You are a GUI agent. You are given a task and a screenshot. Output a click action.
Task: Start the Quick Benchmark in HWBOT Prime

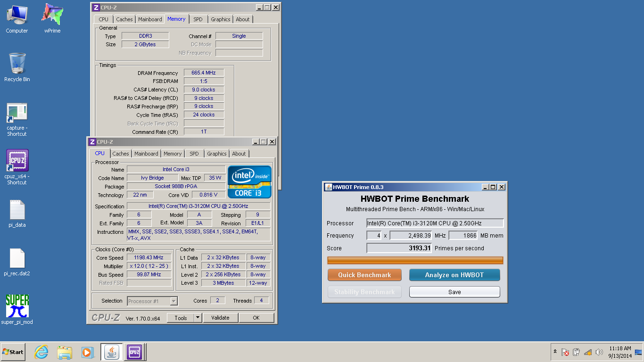click(x=364, y=275)
